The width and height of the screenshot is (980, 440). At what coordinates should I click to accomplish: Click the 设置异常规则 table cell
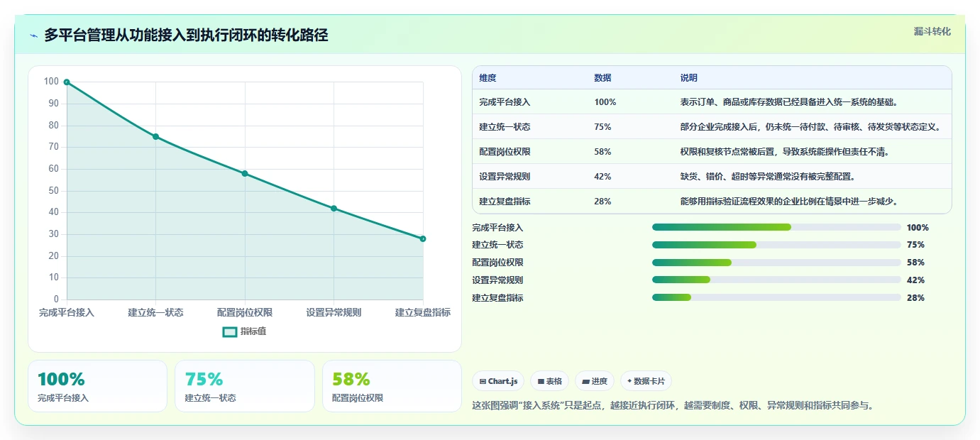tap(505, 177)
